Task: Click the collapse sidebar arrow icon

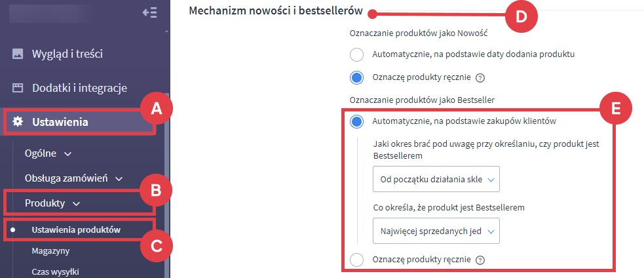Action: (149, 13)
